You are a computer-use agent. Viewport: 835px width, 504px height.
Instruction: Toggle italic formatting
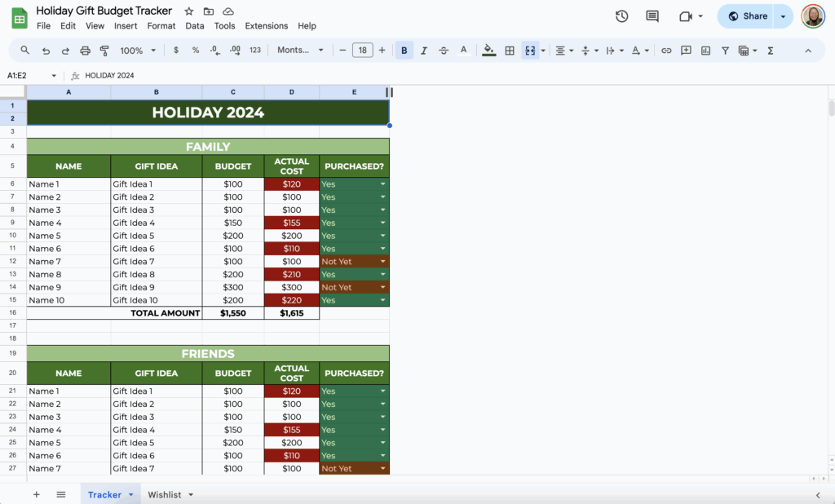click(423, 50)
